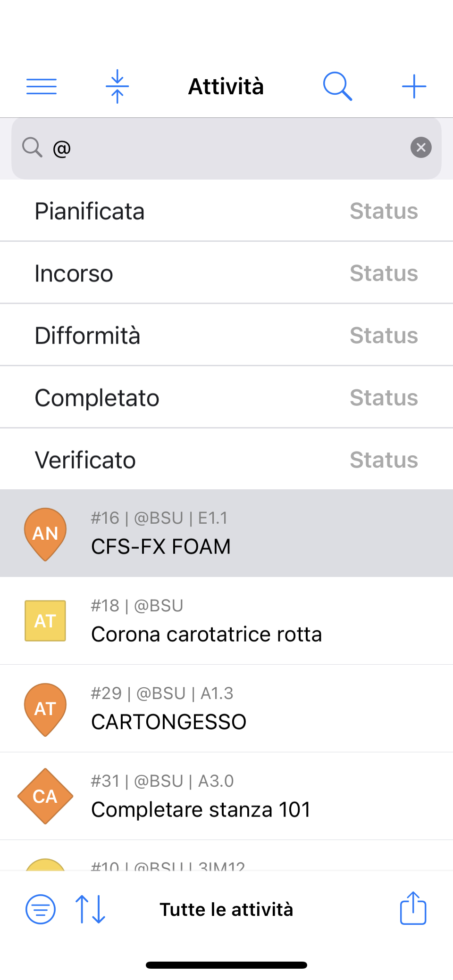The image size is (453, 980).
Task: Open the filter icon at the bottom left
Action: 41,909
